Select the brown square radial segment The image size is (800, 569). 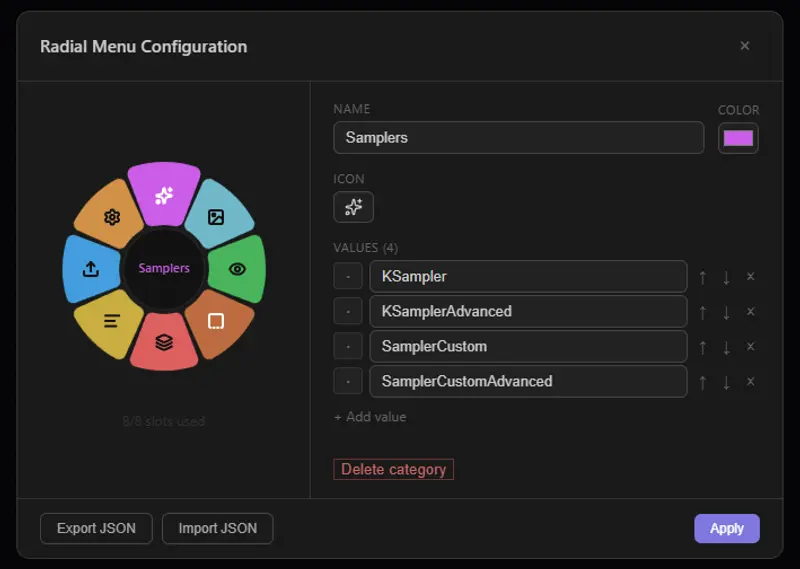coord(218,323)
